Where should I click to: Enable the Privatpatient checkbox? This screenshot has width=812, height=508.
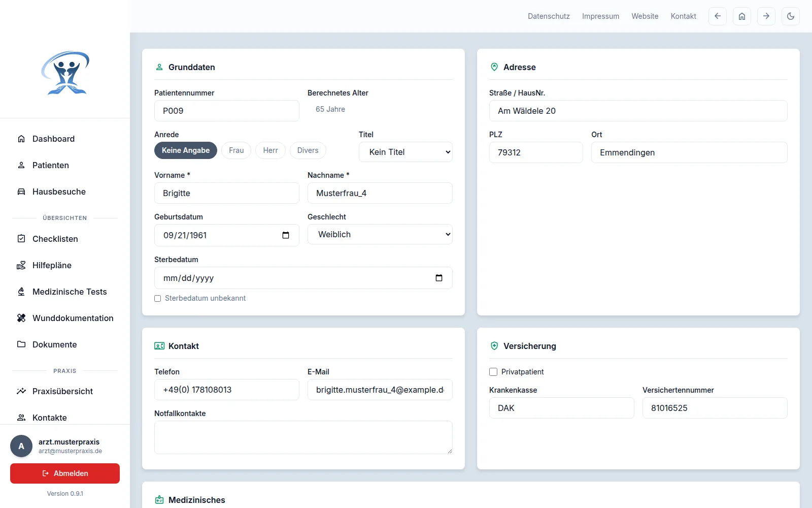point(493,372)
